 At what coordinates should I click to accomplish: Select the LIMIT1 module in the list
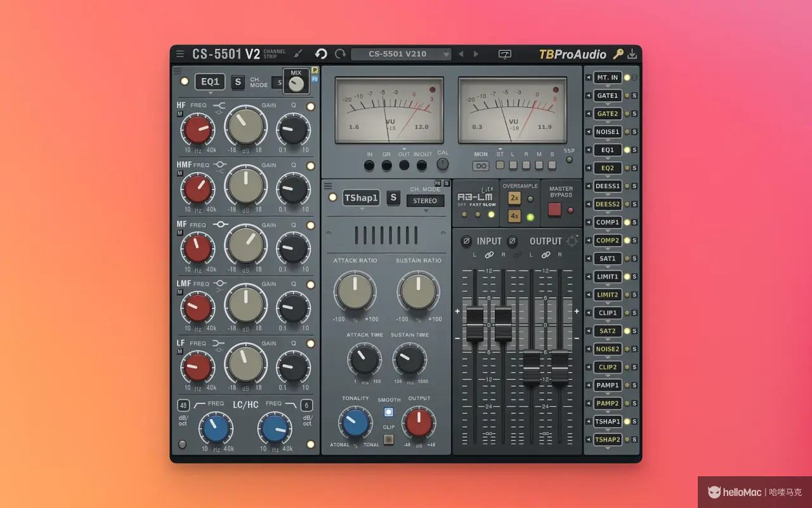[607, 277]
